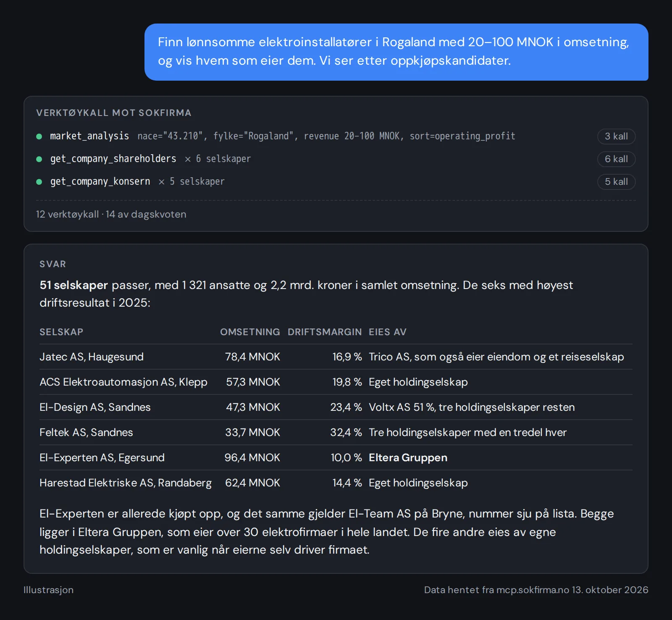Open the "5 kall" badge
Image resolution: width=672 pixels, height=620 pixels.
click(x=616, y=182)
